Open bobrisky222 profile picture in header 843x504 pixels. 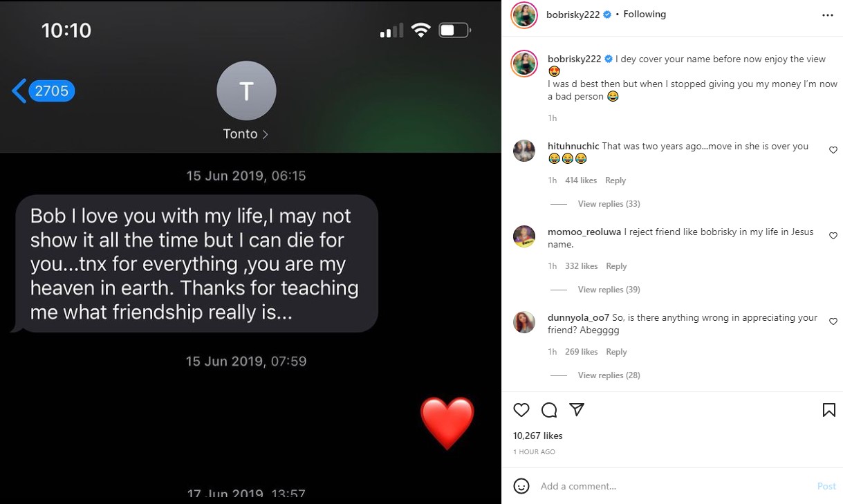(x=524, y=15)
